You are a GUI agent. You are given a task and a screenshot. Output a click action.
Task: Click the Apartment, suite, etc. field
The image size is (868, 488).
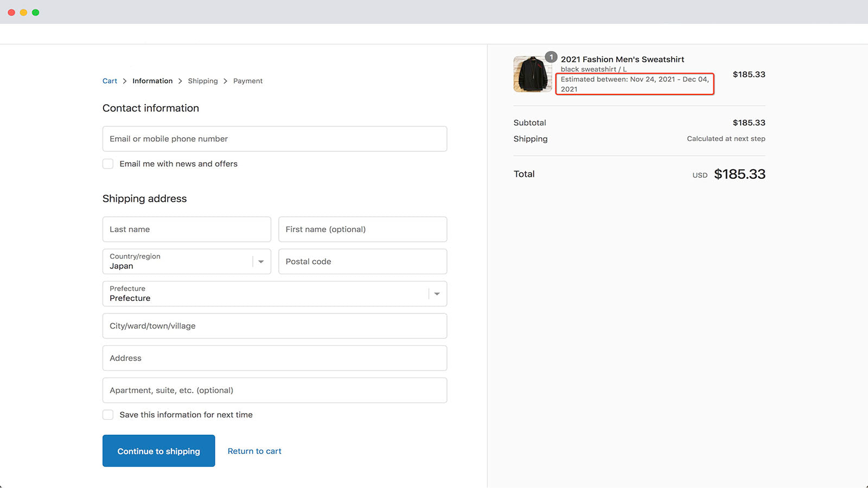[275, 390]
